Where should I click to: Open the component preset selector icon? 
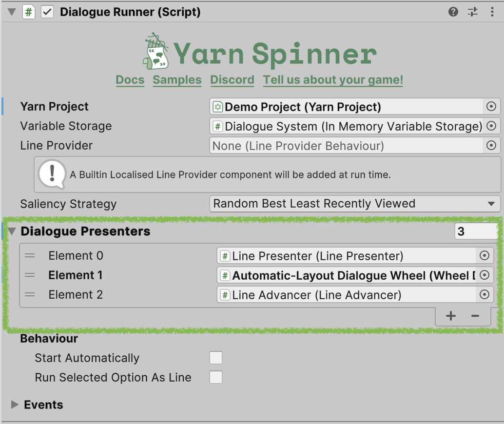(473, 12)
